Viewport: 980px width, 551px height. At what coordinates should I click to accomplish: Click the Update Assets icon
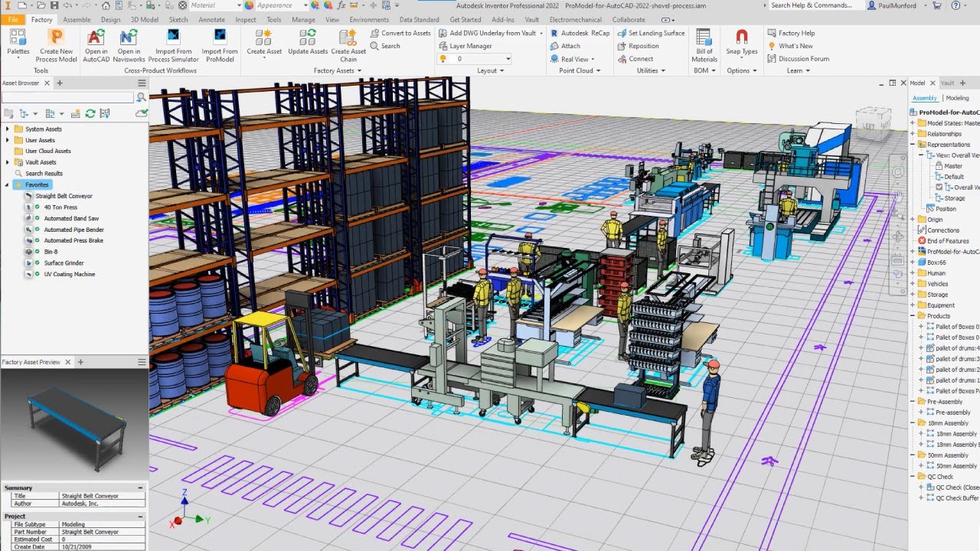click(308, 37)
